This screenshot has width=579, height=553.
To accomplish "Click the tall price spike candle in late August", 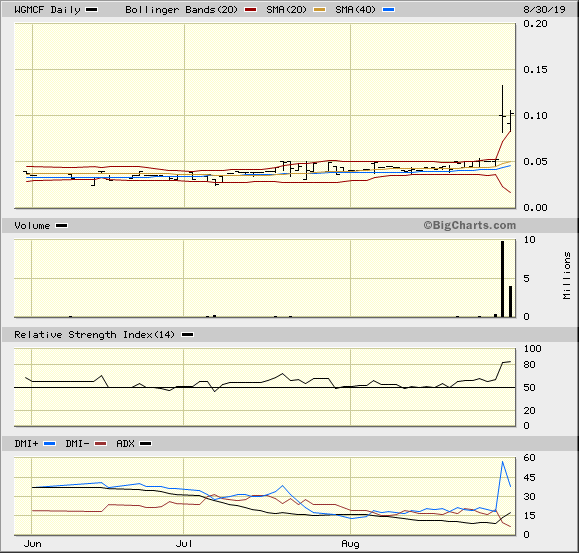I will 502,109.
